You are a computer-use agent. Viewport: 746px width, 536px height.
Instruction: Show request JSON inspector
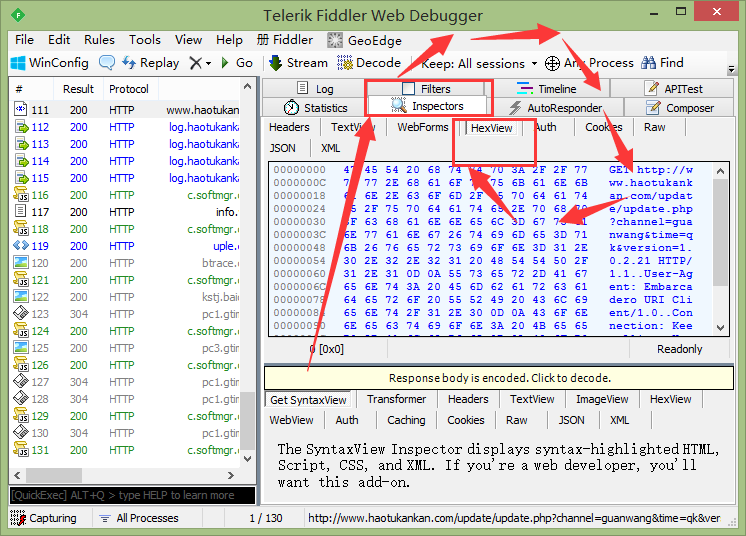click(x=283, y=148)
